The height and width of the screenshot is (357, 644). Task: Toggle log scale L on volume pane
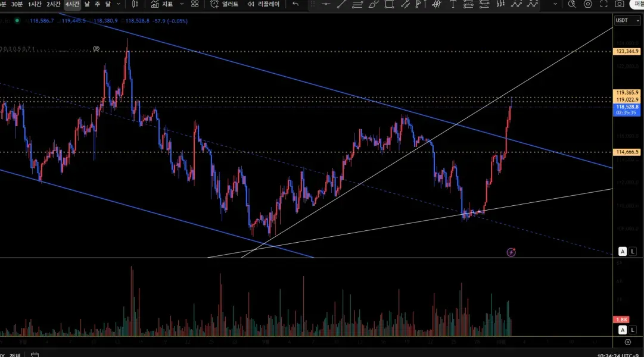[633, 330]
